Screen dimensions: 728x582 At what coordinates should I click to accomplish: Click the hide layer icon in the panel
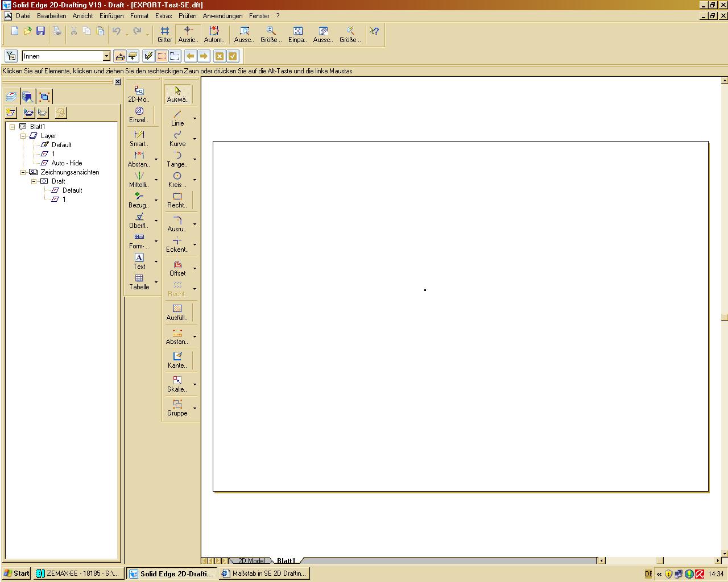coord(43,113)
